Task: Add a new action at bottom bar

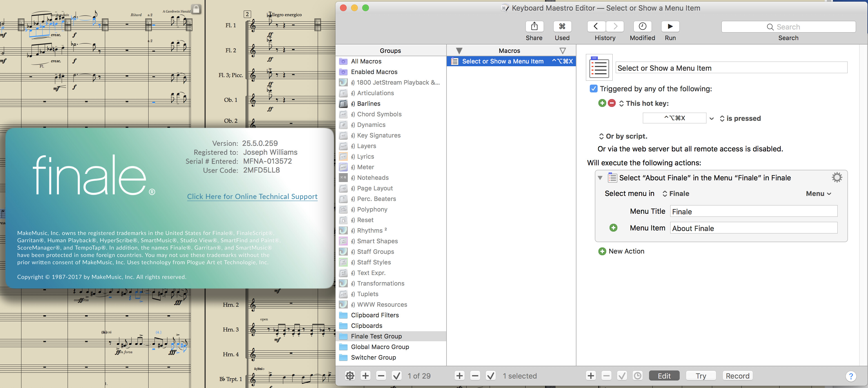Action: tap(591, 375)
